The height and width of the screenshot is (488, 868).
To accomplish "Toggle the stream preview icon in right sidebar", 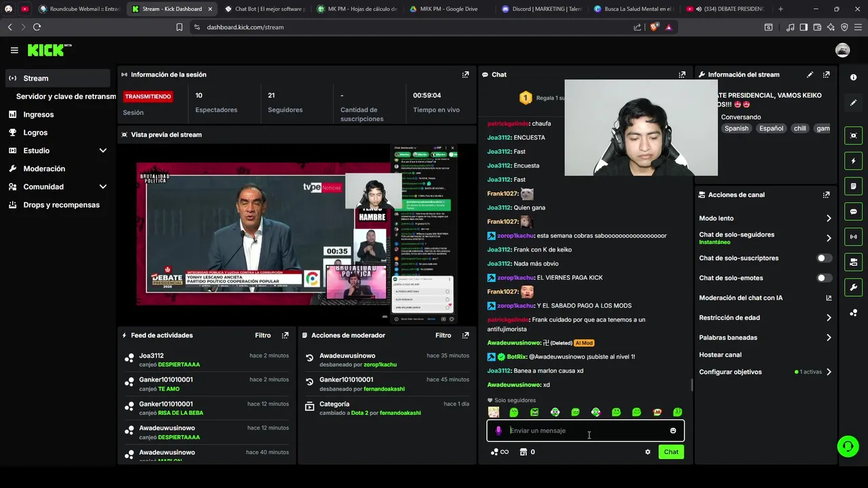I will [x=853, y=136].
